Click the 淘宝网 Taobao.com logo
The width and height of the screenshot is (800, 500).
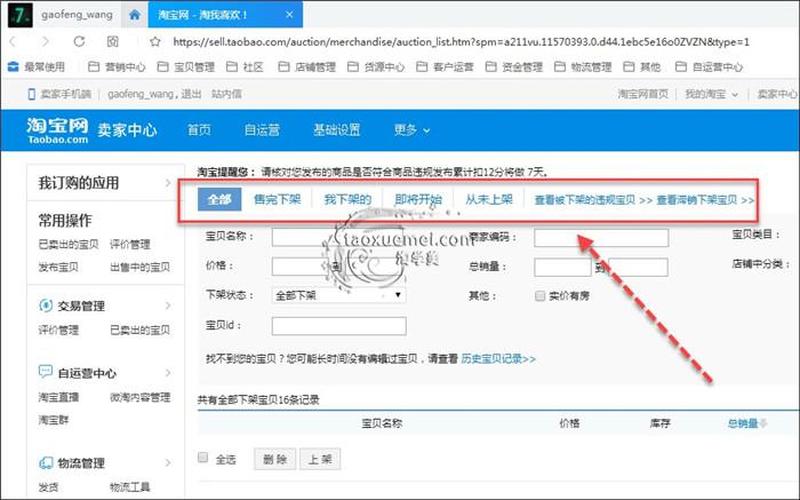point(57,130)
